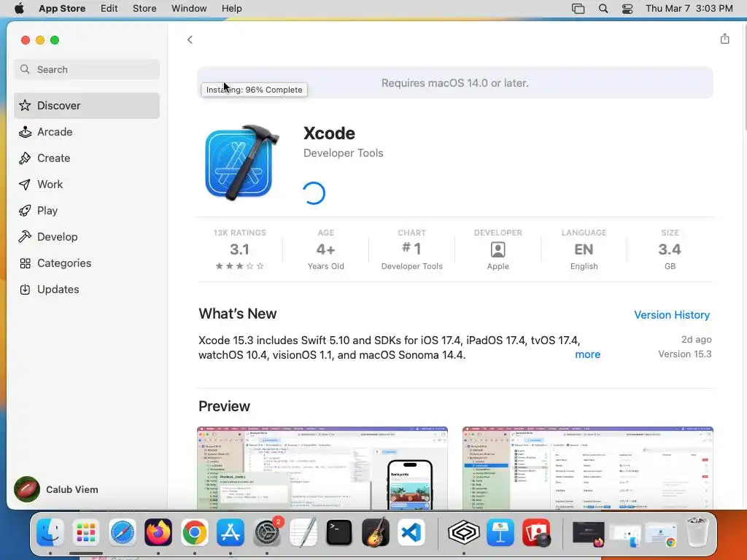Launch GarageBand from the Dock
Viewport: 747px width, 560px height.
click(x=376, y=532)
